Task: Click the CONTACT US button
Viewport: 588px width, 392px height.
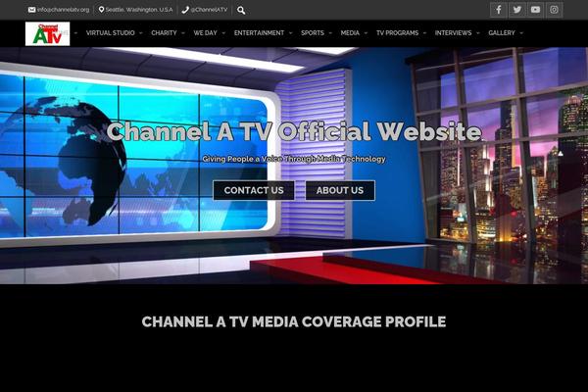Action: point(254,190)
